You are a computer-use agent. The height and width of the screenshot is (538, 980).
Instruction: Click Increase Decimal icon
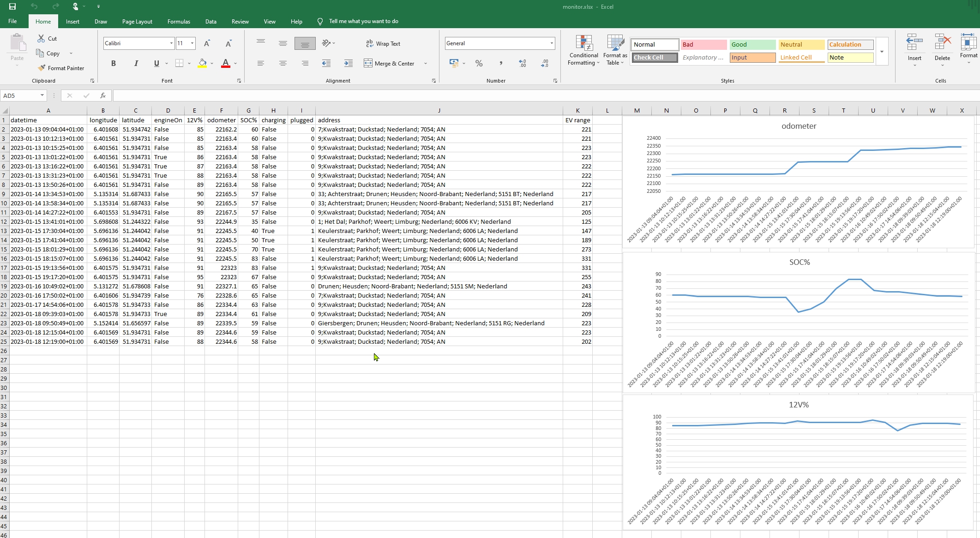pos(522,63)
